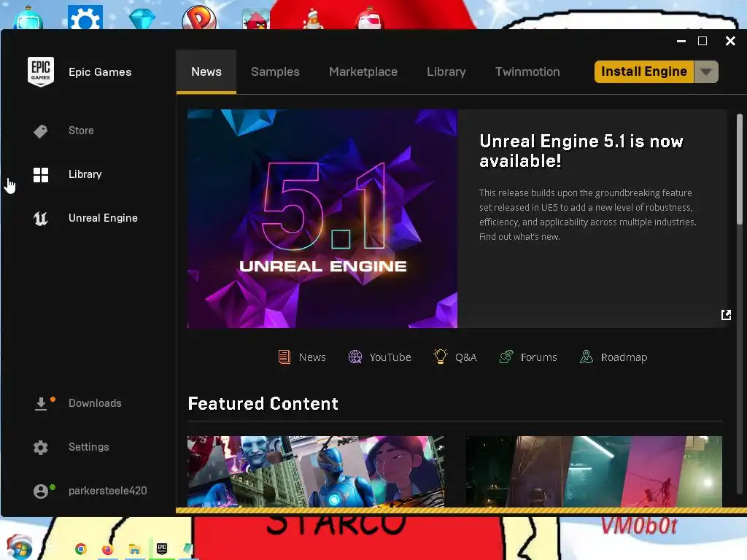Open the featured animated characters thumbnail
The width and height of the screenshot is (747, 560).
click(x=316, y=472)
